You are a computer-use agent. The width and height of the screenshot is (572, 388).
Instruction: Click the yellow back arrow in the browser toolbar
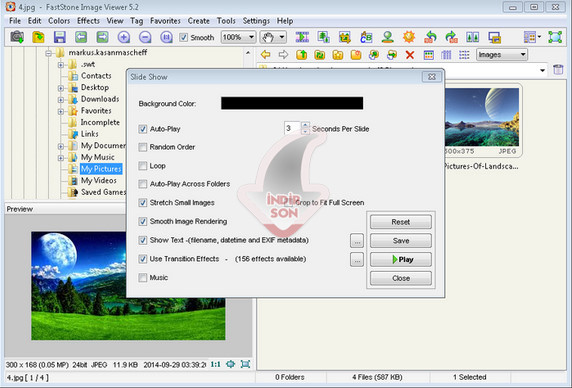coord(266,55)
